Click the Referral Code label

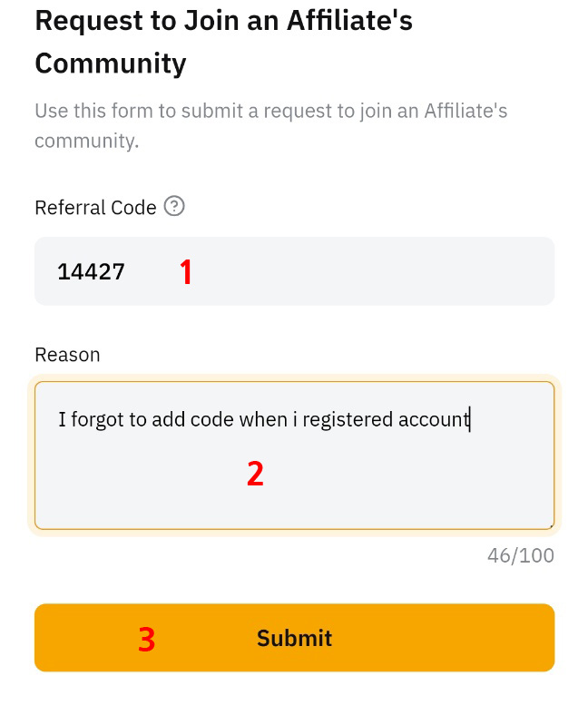(95, 208)
